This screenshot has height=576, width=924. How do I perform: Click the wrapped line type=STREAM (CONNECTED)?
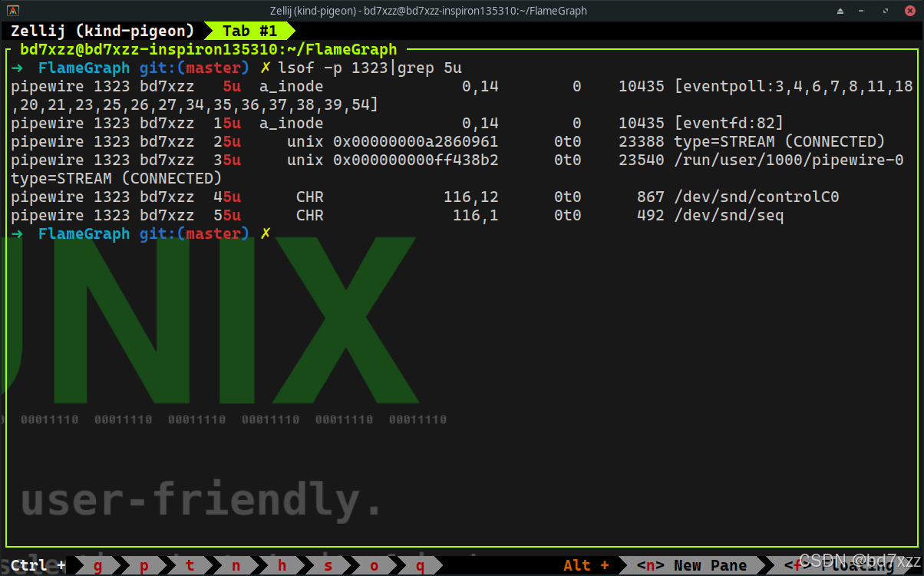coord(117,179)
